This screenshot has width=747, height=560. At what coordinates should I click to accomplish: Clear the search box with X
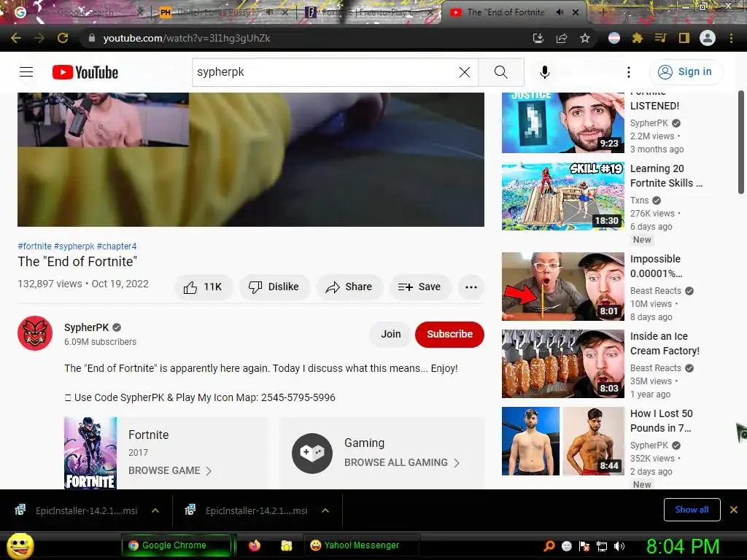pyautogui.click(x=465, y=72)
